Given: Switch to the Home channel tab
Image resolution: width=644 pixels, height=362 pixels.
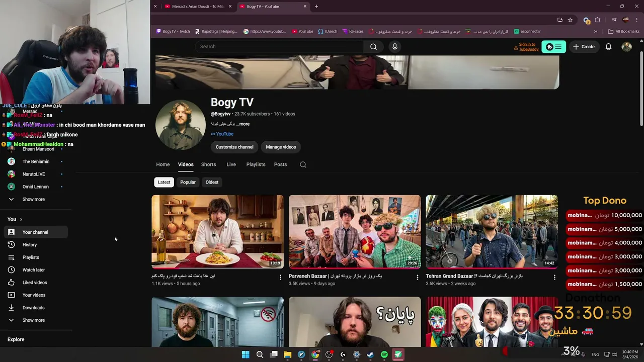Looking at the screenshot, I should coord(163,164).
